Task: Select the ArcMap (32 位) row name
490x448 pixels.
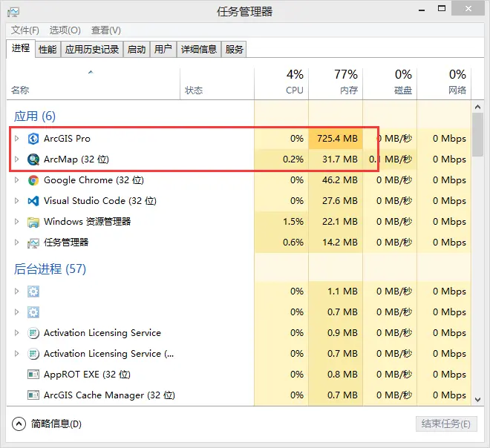Action: 76,159
